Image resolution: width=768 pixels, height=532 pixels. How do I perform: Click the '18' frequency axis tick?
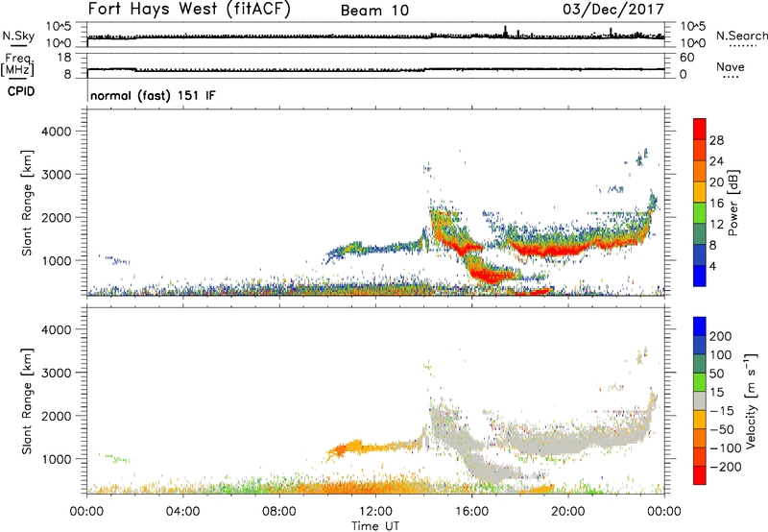tap(63, 58)
